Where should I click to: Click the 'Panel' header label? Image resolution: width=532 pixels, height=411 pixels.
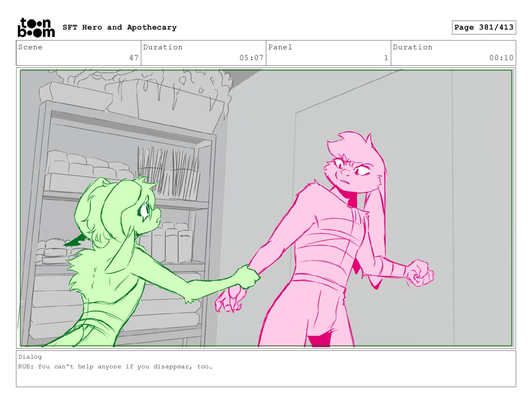pos(280,47)
